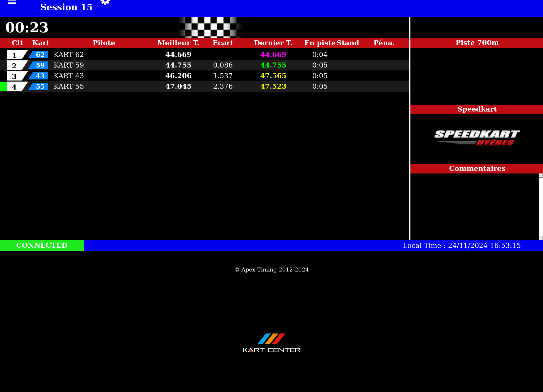
Task: Click the Apex Timing copyright text
Action: pos(271,270)
